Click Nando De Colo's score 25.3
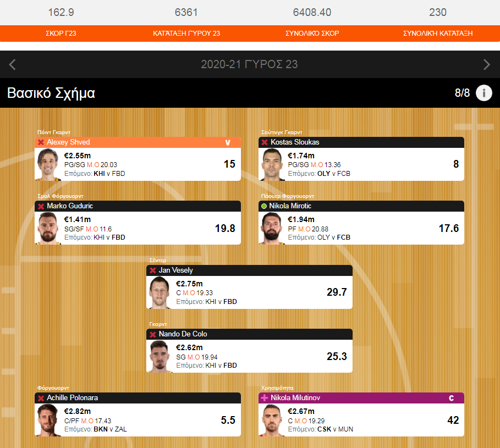Screen dimensions: 500x448 (x=337, y=356)
